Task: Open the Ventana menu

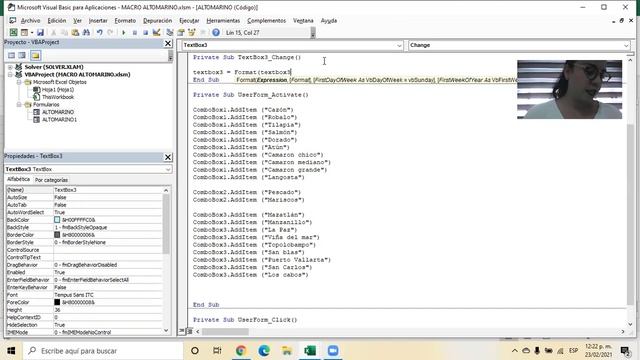Action: pyautogui.click(x=303, y=20)
